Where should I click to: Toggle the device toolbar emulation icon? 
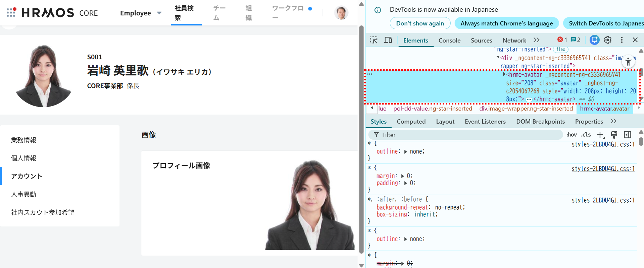point(388,40)
